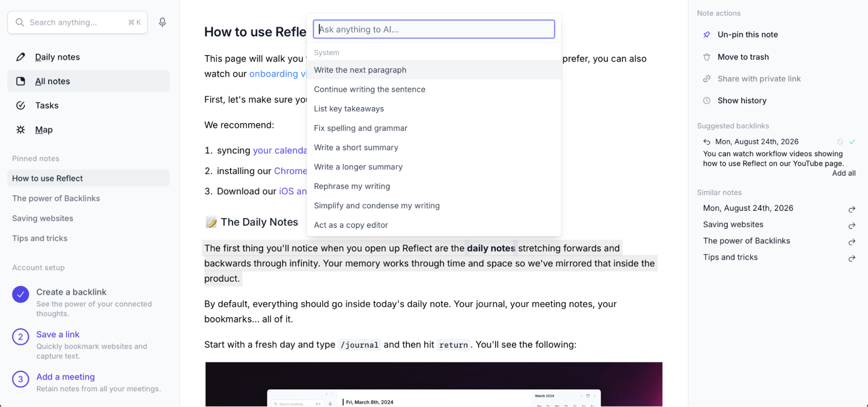Click the Map graph icon
868x407 pixels.
pyautogui.click(x=20, y=130)
